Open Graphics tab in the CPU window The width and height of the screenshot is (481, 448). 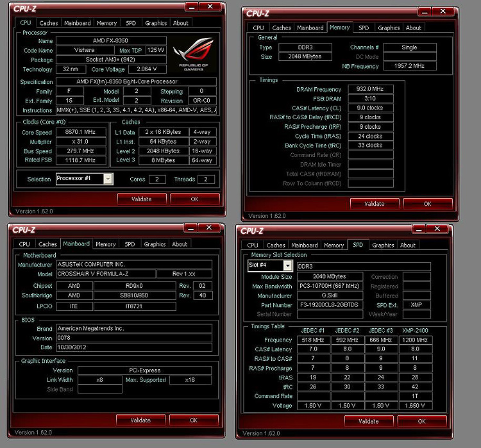(156, 23)
